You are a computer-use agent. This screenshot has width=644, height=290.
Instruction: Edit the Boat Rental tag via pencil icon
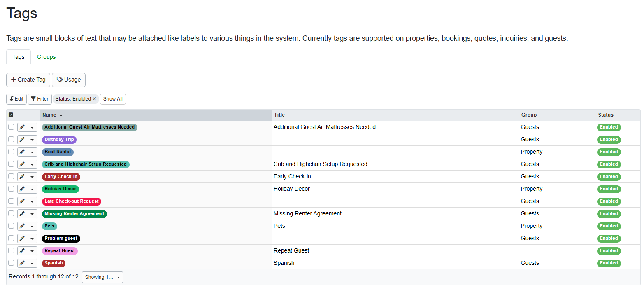[x=22, y=152]
